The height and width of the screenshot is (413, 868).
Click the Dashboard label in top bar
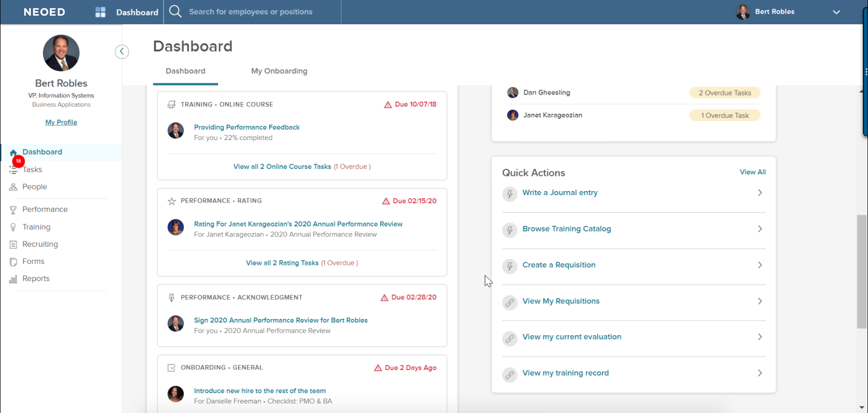point(137,12)
